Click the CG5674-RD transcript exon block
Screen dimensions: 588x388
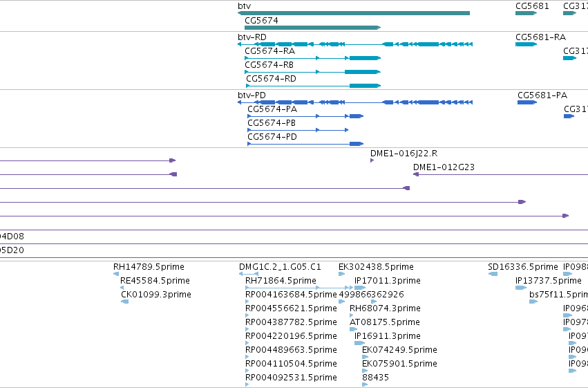click(365, 86)
